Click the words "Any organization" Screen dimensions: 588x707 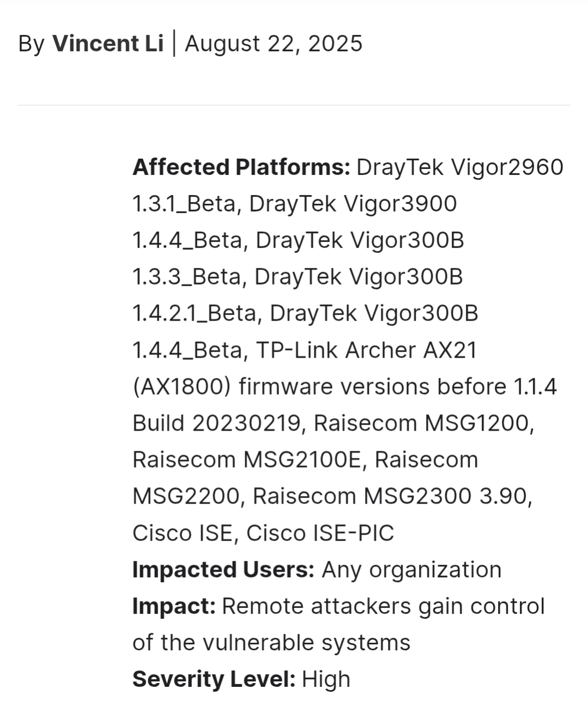point(411,570)
